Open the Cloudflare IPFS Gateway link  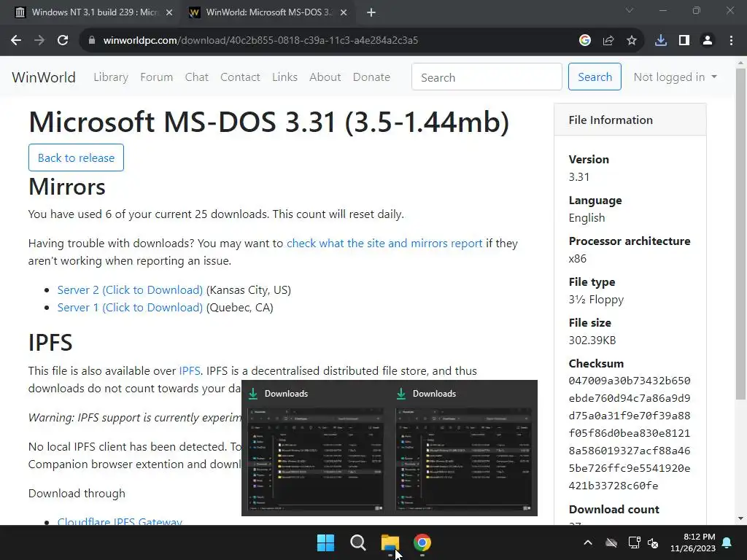pos(120,521)
